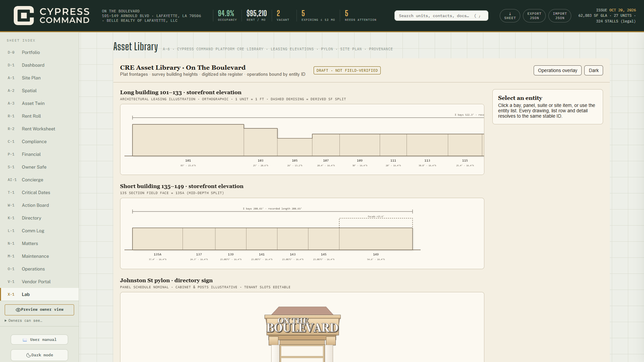Open Comm Log sheet

tap(40, 231)
